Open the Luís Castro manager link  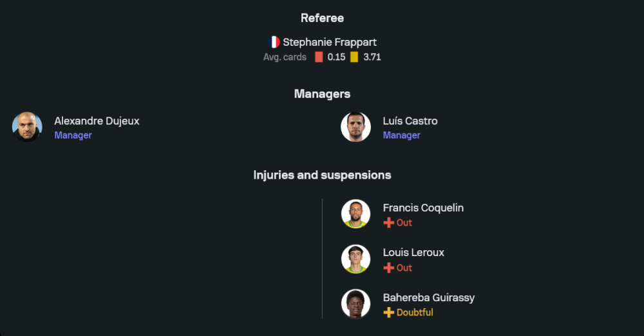[x=410, y=121]
